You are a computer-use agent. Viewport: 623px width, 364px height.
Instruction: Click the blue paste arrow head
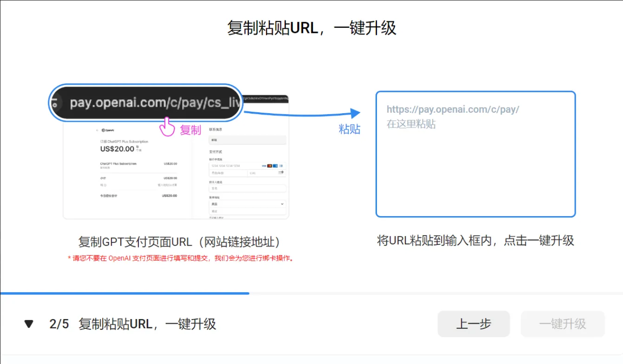[x=355, y=113]
